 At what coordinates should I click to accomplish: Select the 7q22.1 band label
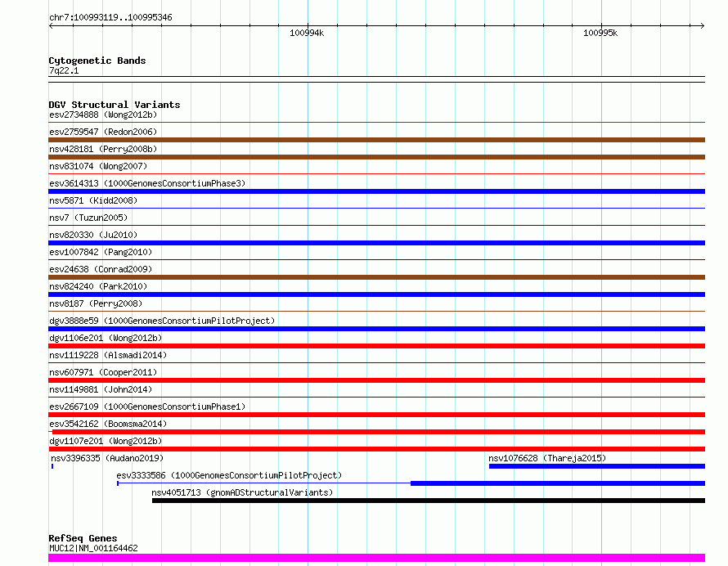[x=64, y=70]
